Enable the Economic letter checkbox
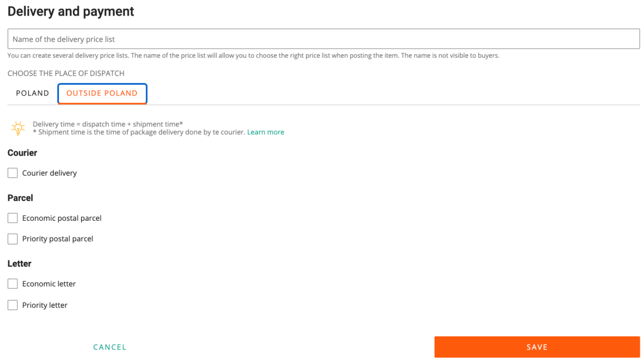 [13, 284]
